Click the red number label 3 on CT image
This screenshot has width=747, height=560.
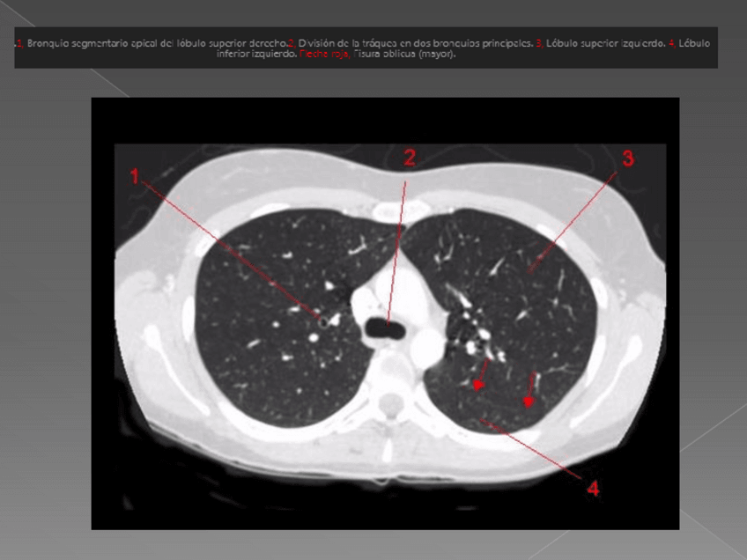[628, 158]
